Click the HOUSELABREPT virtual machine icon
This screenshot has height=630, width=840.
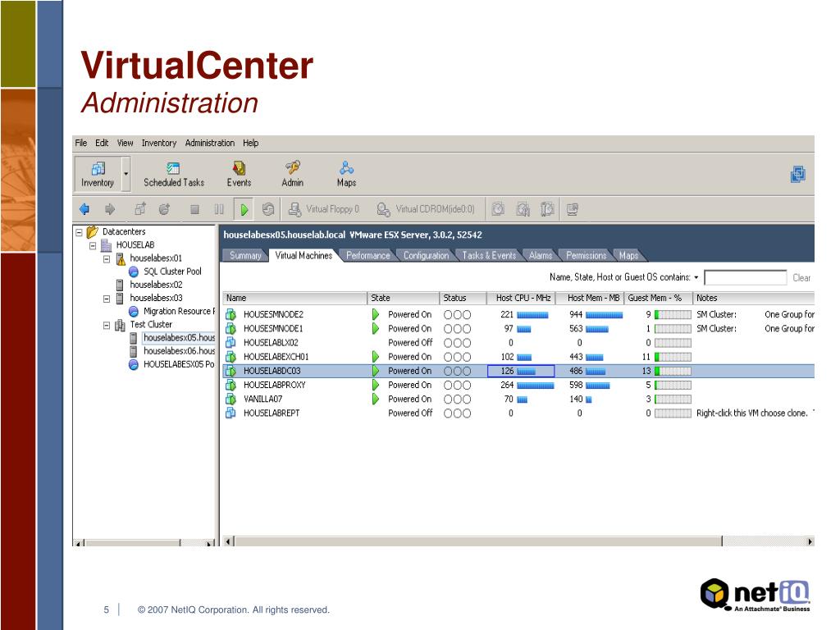pyautogui.click(x=231, y=413)
